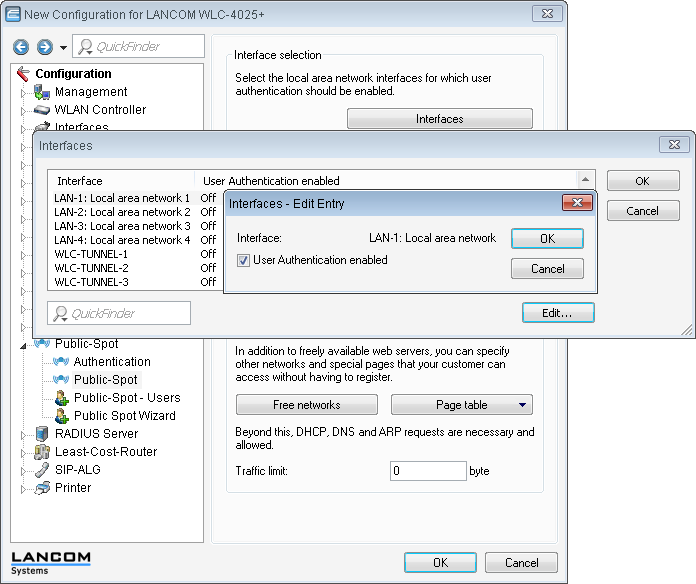Click the back navigation arrow icon
Image resolution: width=696 pixels, height=584 pixels.
click(21, 47)
